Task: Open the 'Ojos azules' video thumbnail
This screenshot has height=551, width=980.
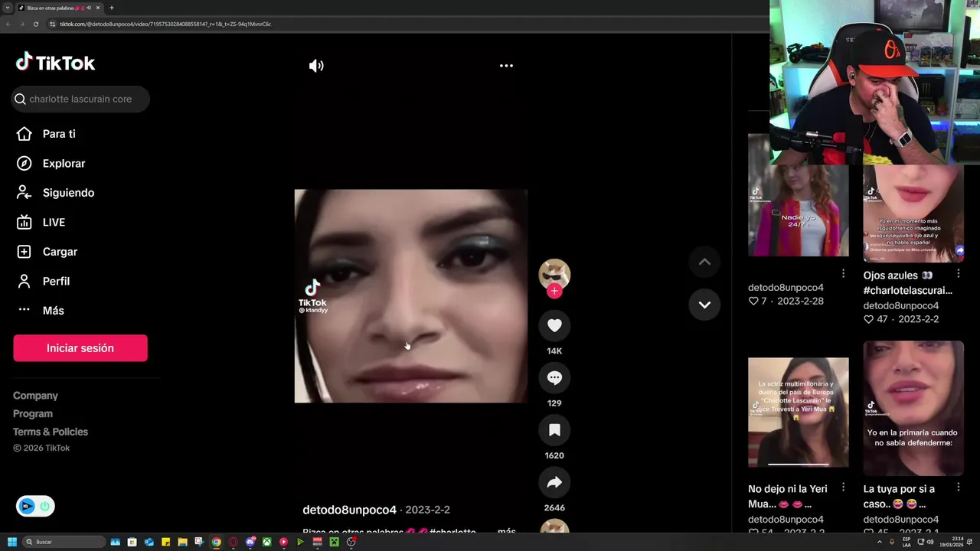Action: [x=913, y=213]
